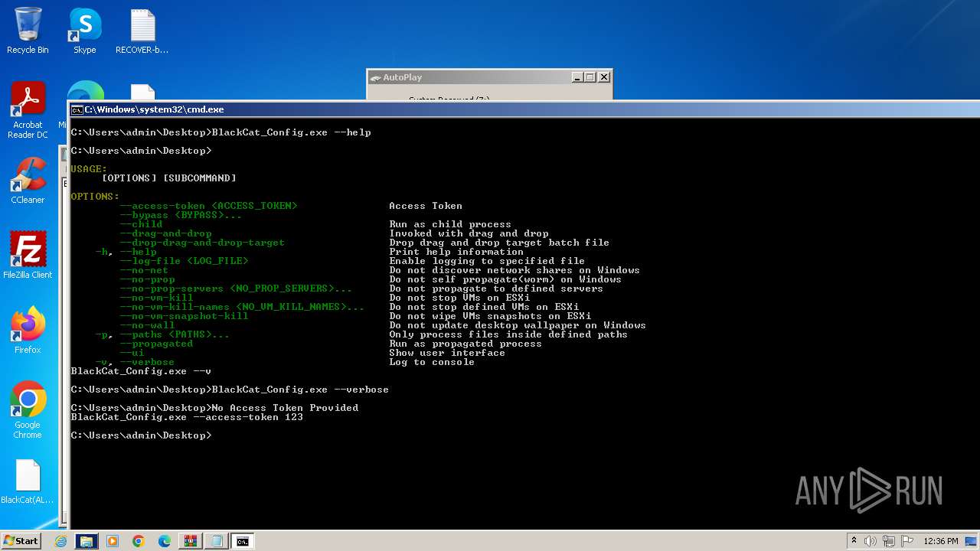Screen dimensions: 980x551
Task: Open the Acrobat Reader DC shortcut
Action: 28,110
